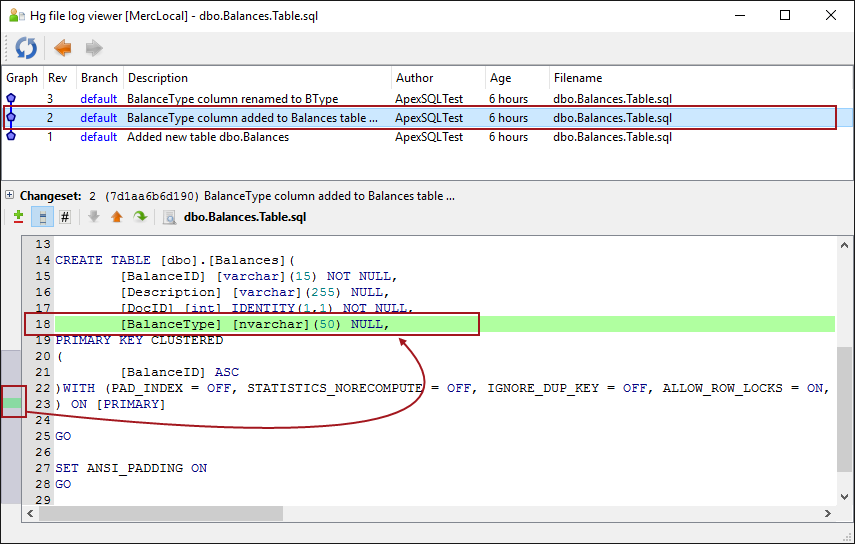
Task: Toggle the hash annotate mode button
Action: click(x=65, y=216)
